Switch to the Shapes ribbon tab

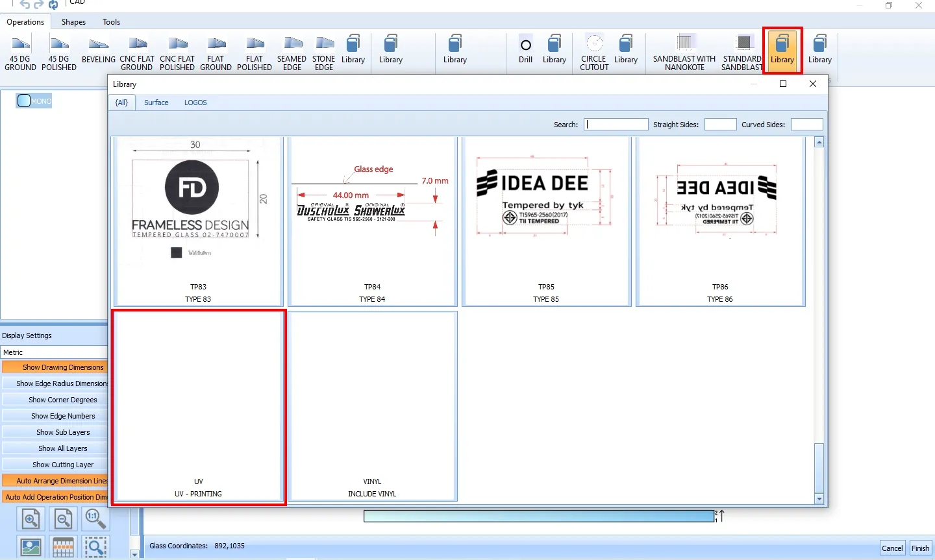click(73, 22)
